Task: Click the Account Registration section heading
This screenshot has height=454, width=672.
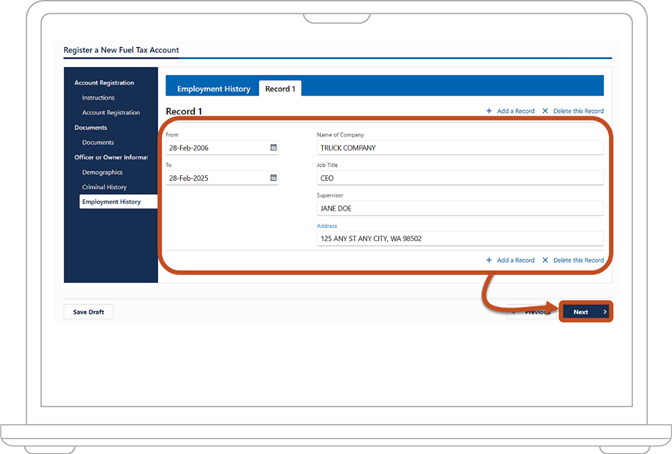Action: 104,83
